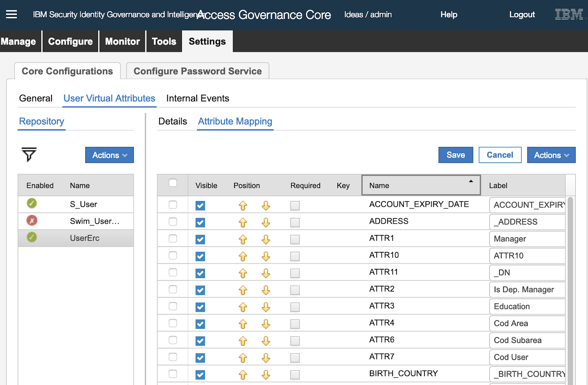
Task: Move ATTR1 row down
Action: click(x=266, y=239)
